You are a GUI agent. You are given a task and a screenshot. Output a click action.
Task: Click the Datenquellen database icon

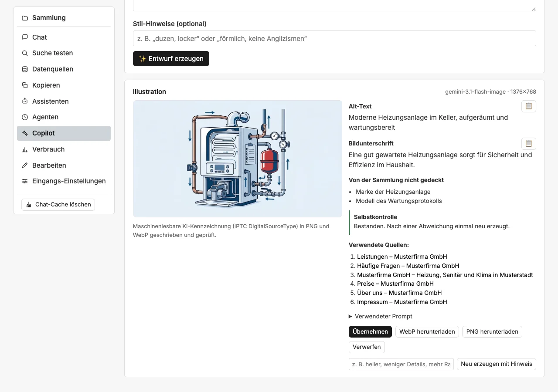[25, 69]
